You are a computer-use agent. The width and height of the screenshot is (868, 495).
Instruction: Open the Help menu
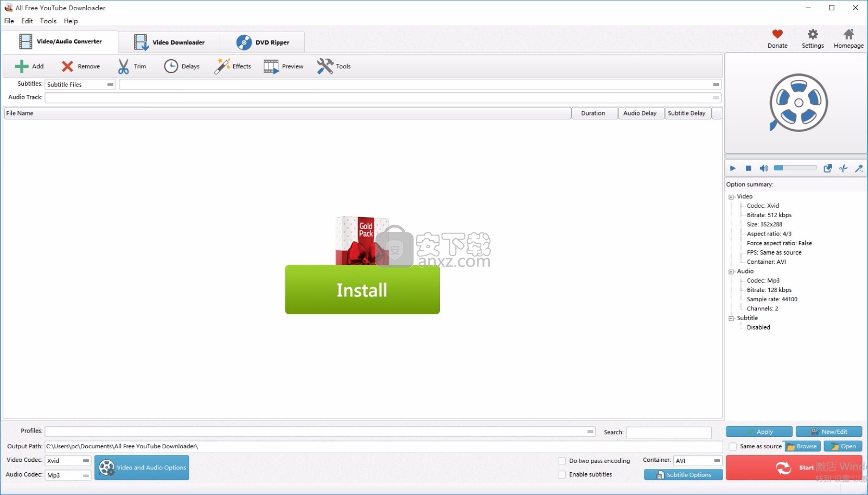(x=71, y=21)
